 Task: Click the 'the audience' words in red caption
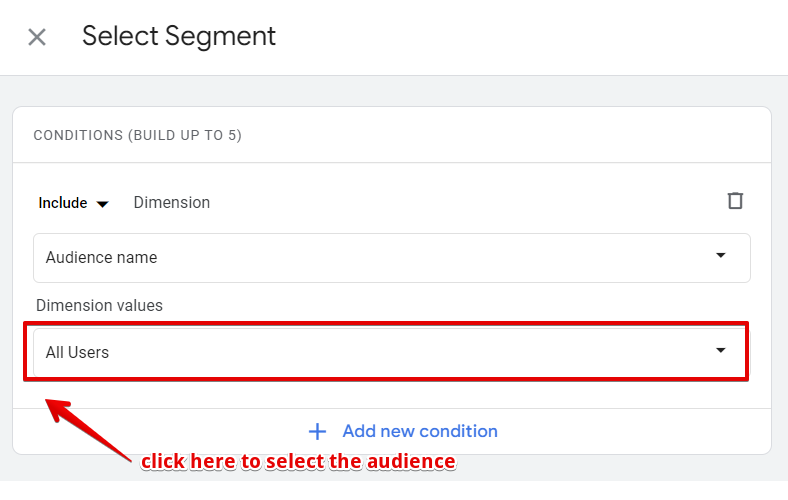pyautogui.click(x=399, y=462)
